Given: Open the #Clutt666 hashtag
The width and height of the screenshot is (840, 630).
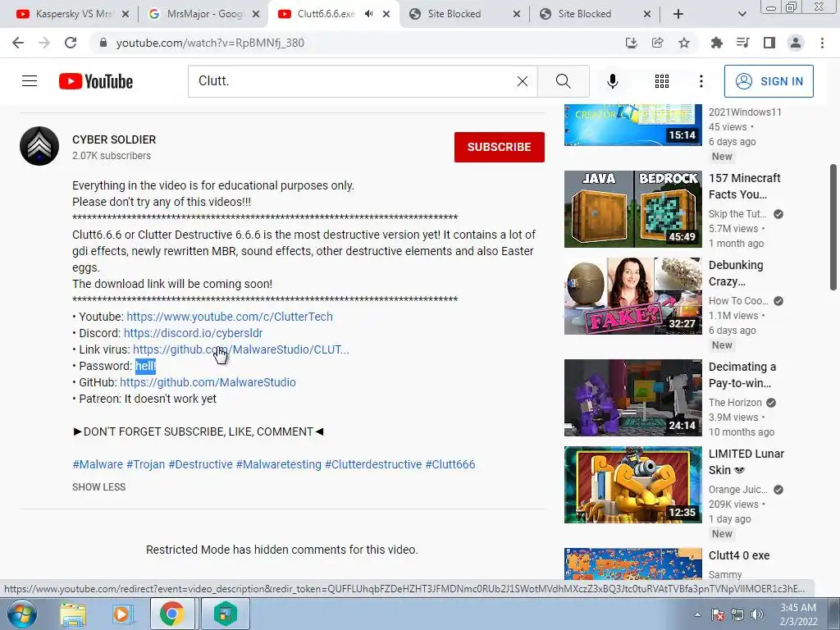Looking at the screenshot, I should pos(450,464).
